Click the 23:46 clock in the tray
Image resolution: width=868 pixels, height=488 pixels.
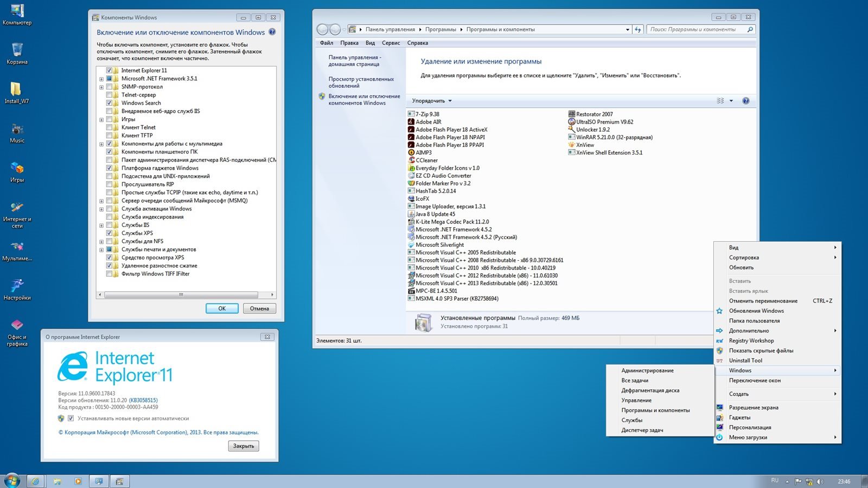pyautogui.click(x=844, y=481)
